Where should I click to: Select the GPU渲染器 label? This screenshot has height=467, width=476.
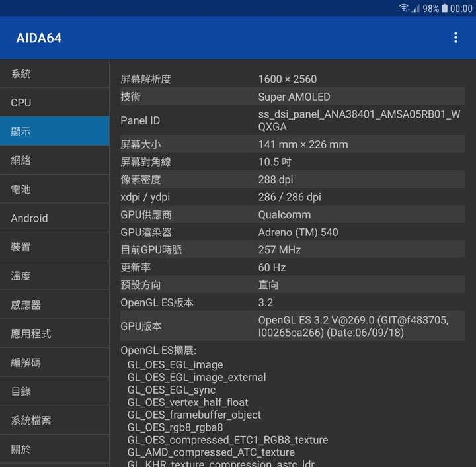click(146, 232)
